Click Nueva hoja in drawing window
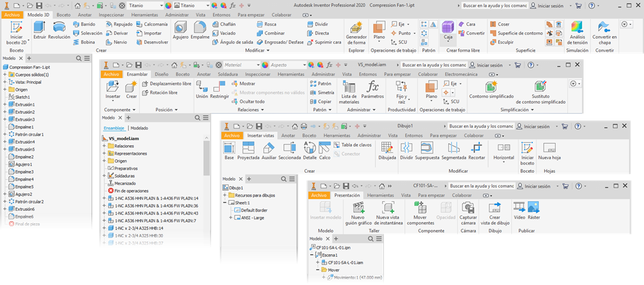This screenshot has width=644, height=285. coord(549,151)
